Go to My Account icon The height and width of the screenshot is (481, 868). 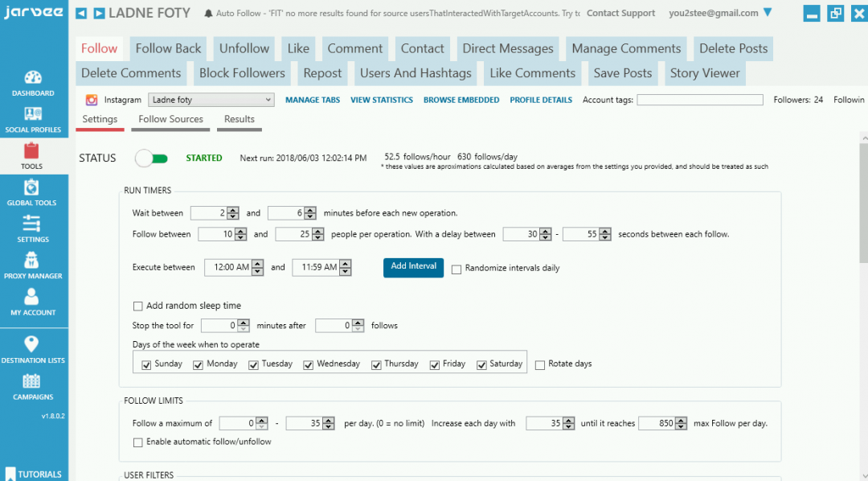pyautogui.click(x=32, y=297)
